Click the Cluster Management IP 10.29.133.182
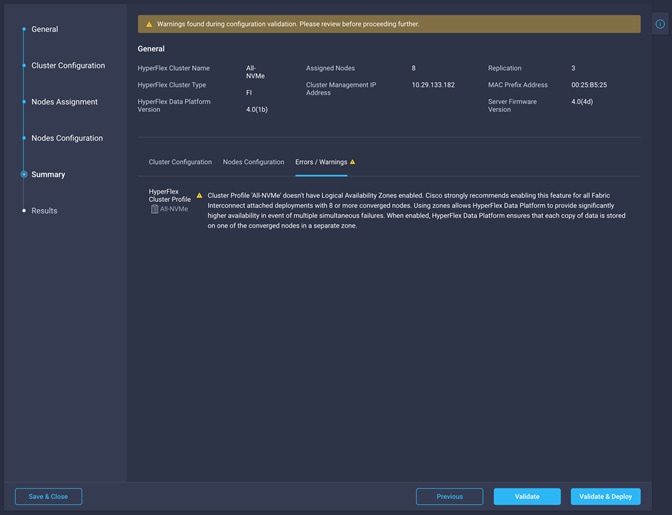Screen dimensions: 672x515 433,85
